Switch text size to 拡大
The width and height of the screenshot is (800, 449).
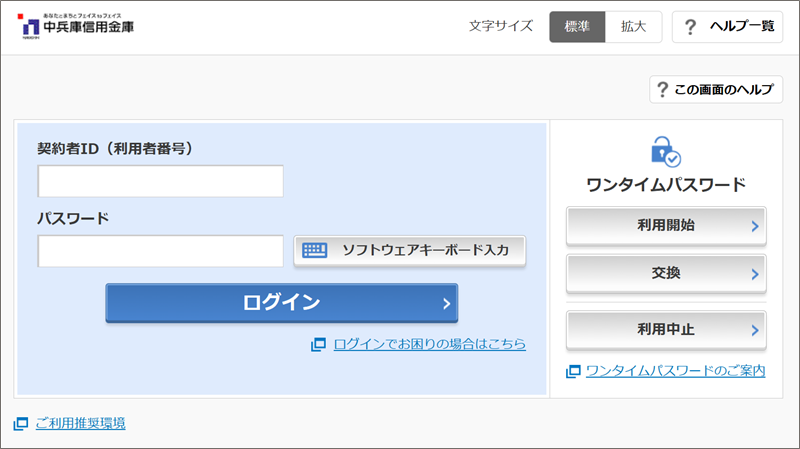click(634, 27)
